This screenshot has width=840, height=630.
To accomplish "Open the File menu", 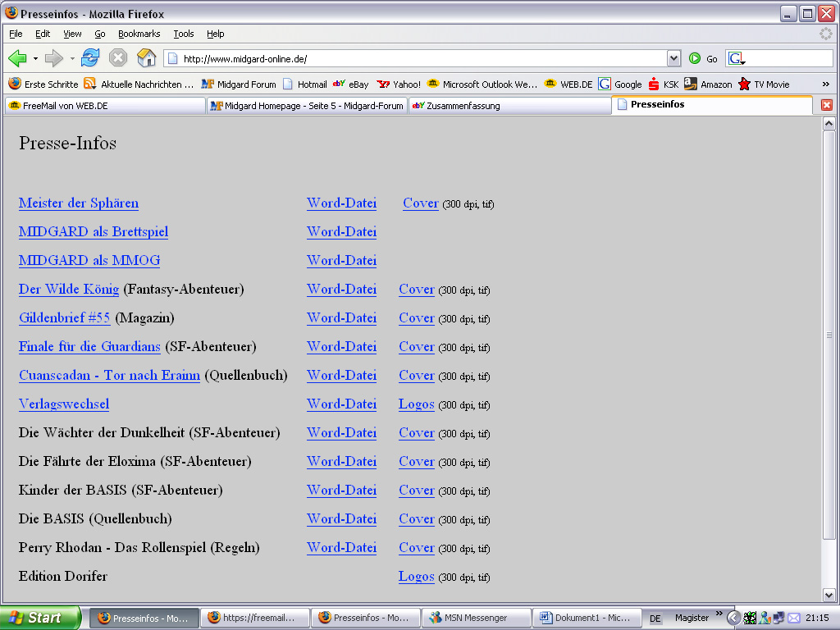I will click(16, 34).
